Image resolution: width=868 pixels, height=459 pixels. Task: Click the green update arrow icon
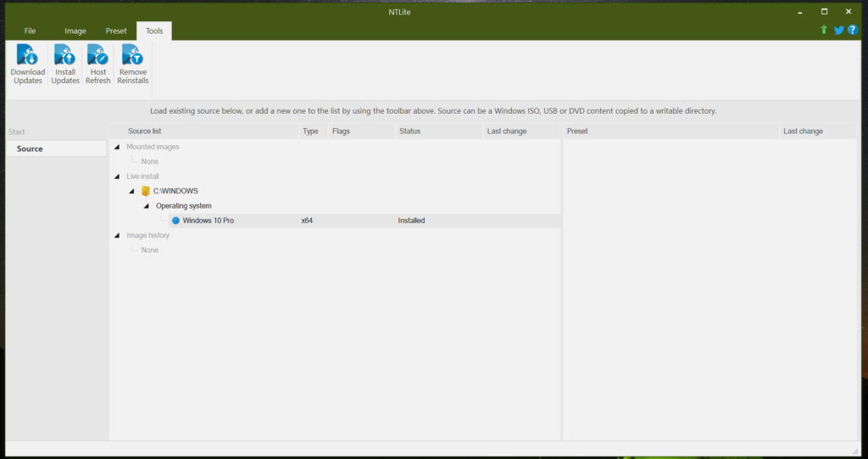824,30
